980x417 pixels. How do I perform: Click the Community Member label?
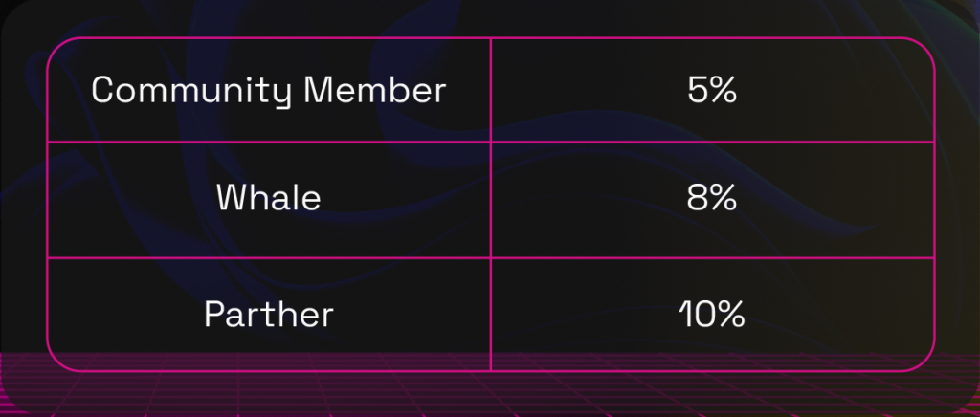pos(269,91)
